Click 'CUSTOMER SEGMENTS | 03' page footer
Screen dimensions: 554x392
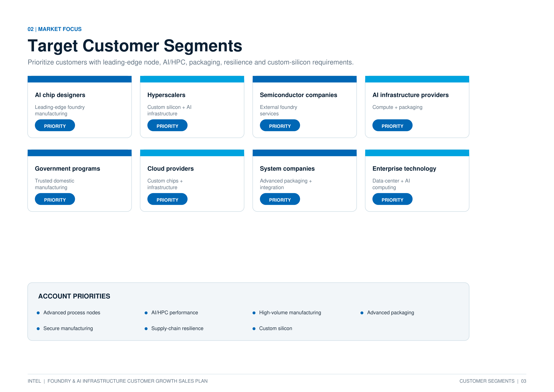tap(493, 381)
